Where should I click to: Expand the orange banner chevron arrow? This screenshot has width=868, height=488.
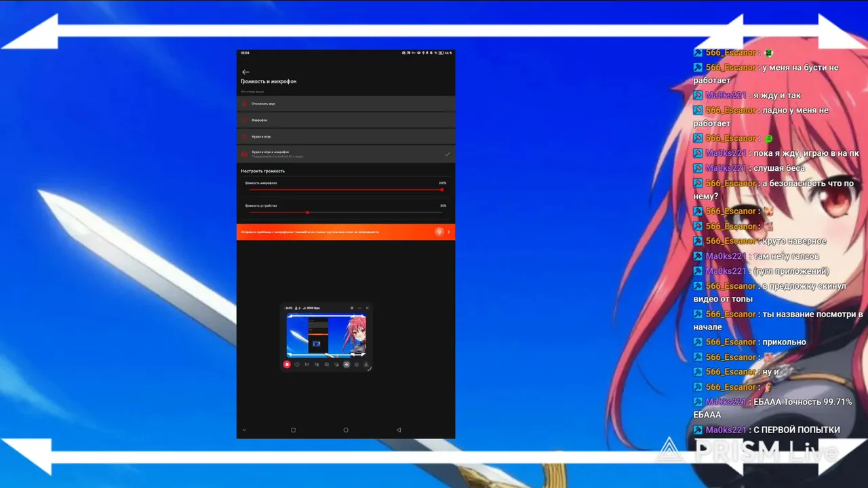[449, 232]
